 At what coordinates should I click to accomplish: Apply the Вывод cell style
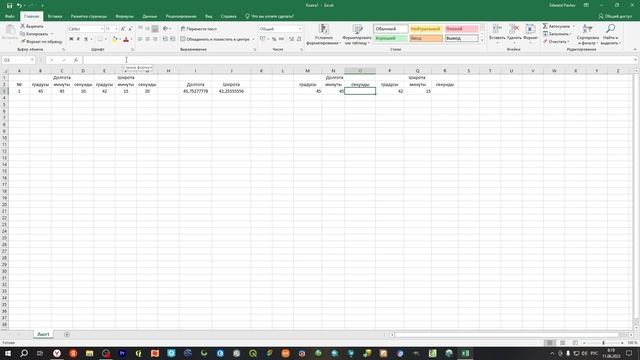point(461,38)
